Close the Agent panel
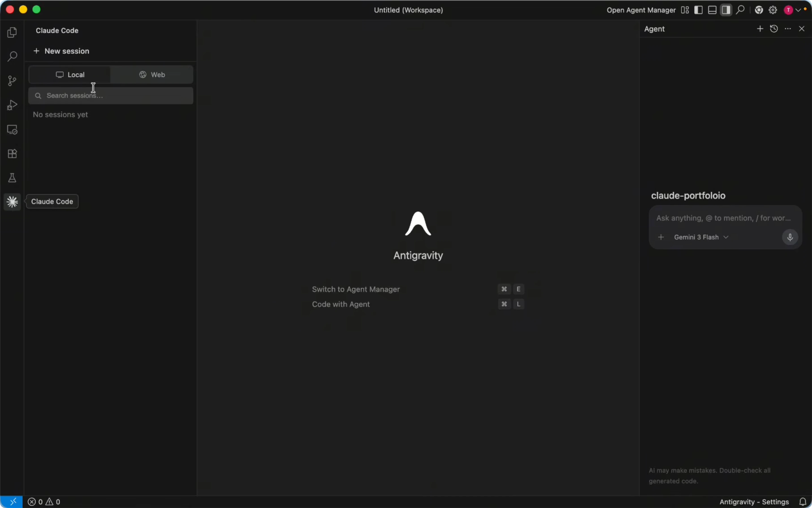Viewport: 812px width, 508px height. coord(802,29)
